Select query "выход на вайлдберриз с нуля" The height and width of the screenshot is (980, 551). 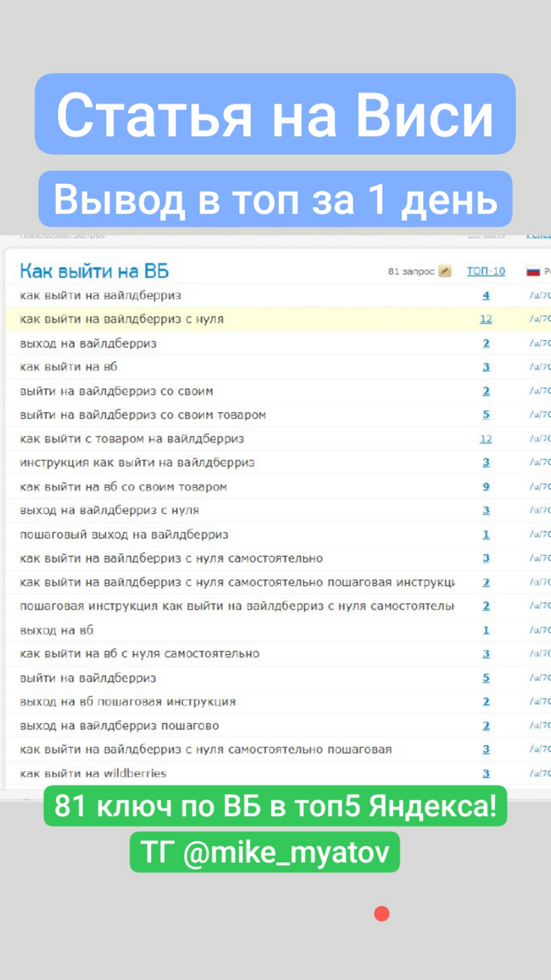coord(109,510)
